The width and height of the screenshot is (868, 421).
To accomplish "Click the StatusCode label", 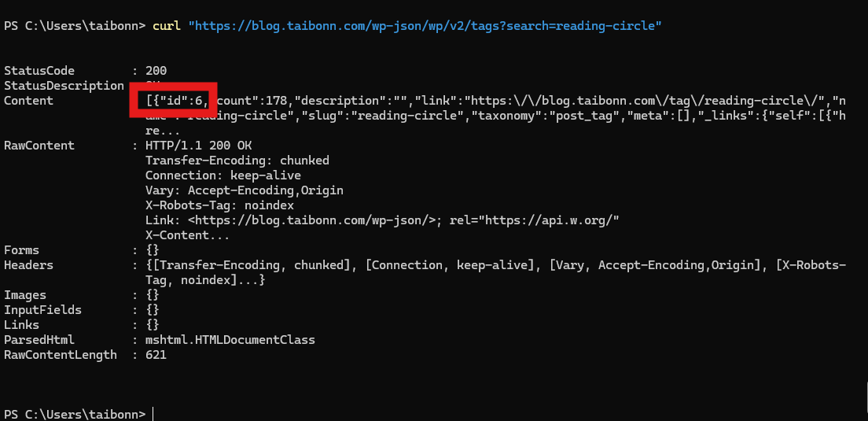I will [x=39, y=71].
